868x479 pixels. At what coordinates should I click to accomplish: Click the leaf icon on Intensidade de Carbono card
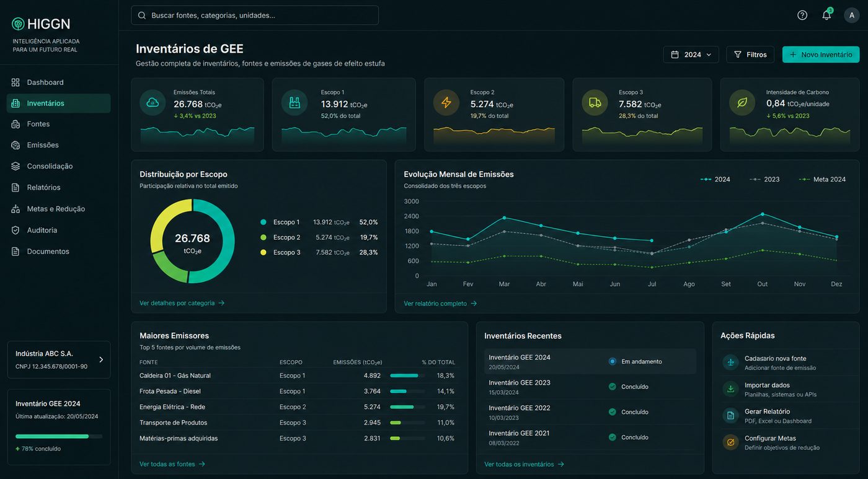742,103
